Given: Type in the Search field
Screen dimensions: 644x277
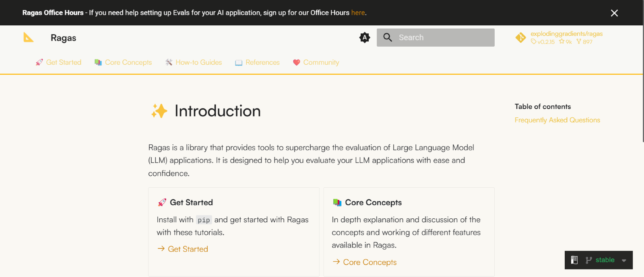Looking at the screenshot, I should 443,37.
